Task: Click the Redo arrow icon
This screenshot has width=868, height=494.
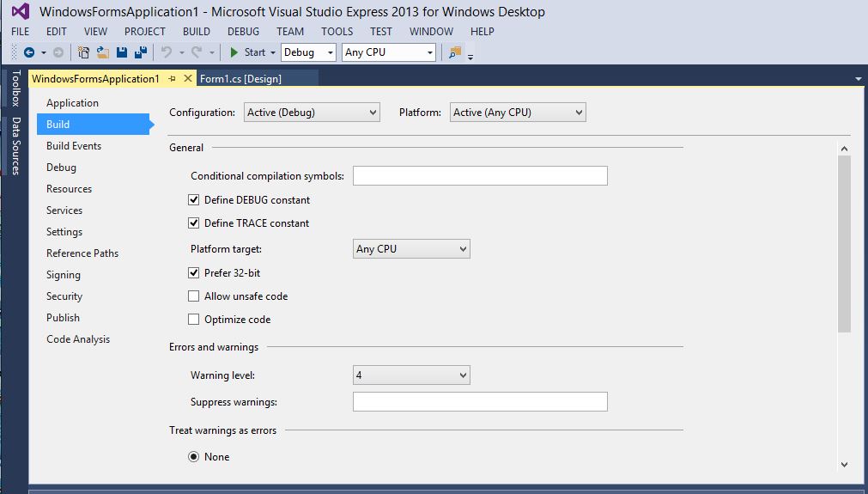Action: point(196,52)
